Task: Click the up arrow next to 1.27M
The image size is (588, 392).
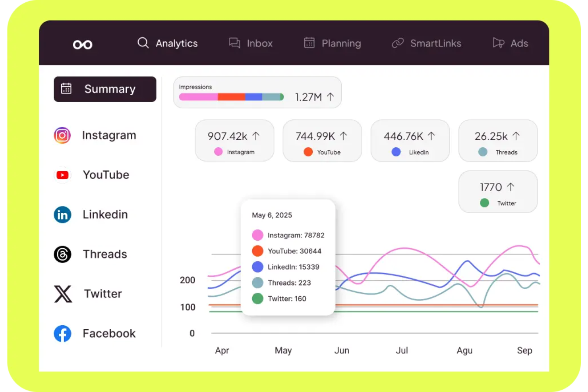Action: [x=331, y=97]
